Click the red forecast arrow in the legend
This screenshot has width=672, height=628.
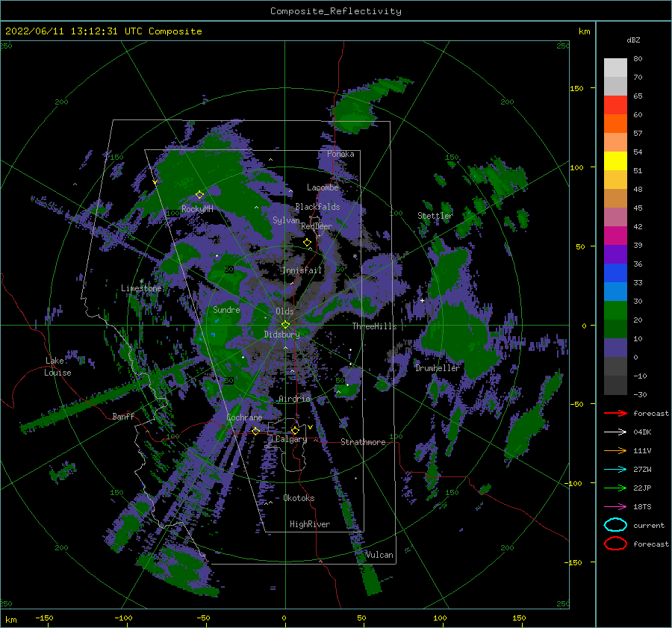pos(615,413)
